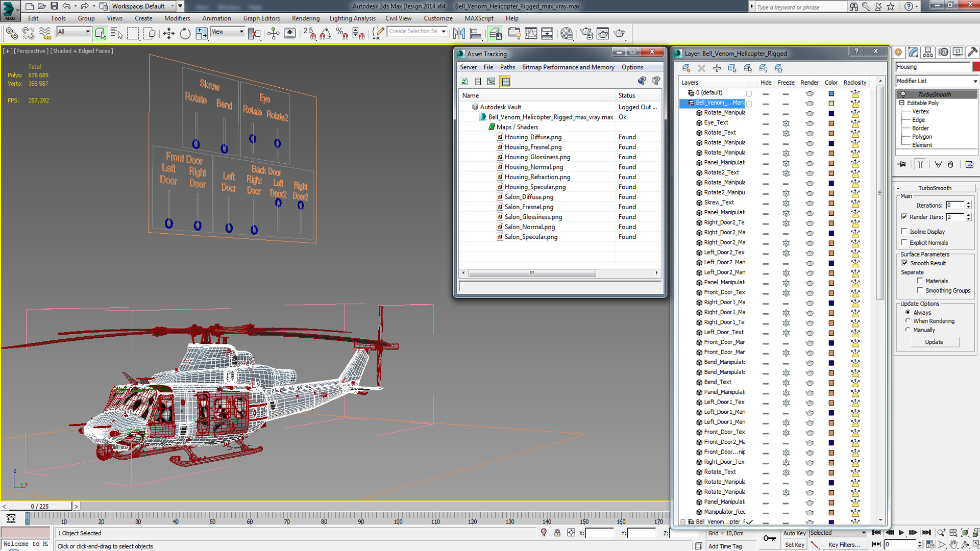Click the Auto Key button
Image resolution: width=980 pixels, height=551 pixels.
click(794, 533)
